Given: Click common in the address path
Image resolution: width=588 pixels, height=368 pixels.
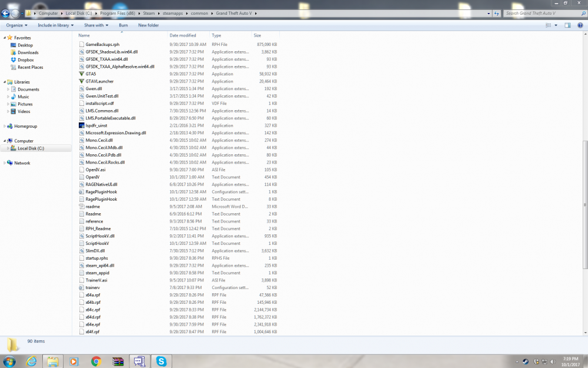Looking at the screenshot, I should click(x=199, y=13).
